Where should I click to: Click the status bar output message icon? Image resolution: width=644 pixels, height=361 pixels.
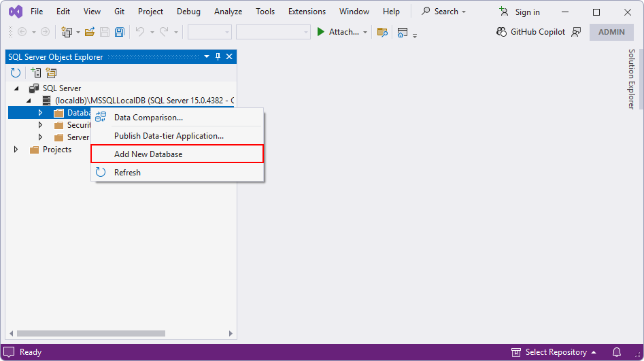coord(9,352)
